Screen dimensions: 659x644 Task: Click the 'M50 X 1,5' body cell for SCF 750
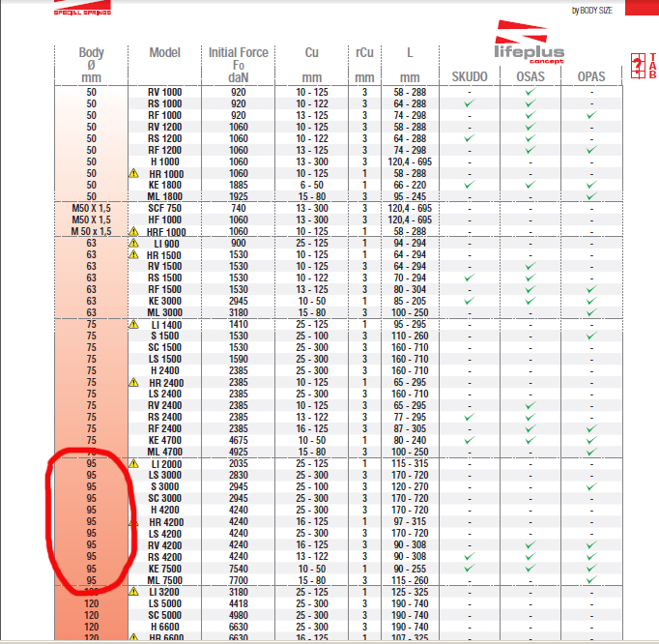coord(92,208)
